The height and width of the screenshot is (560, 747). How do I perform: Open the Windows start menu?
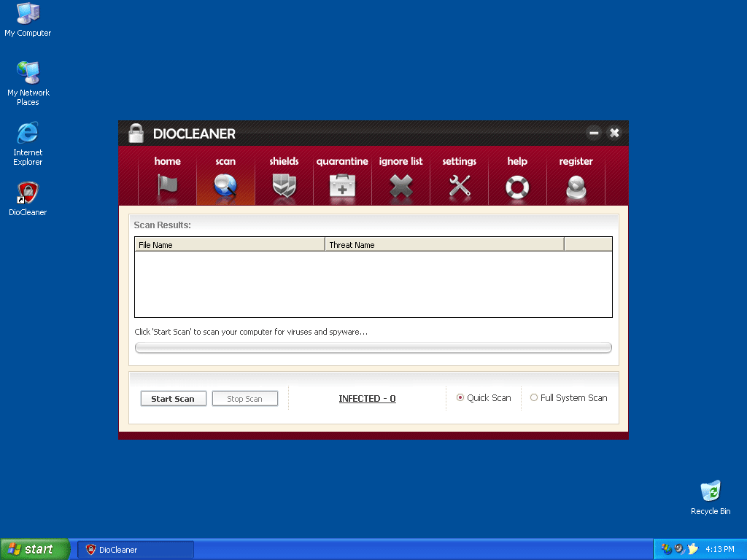click(x=35, y=549)
